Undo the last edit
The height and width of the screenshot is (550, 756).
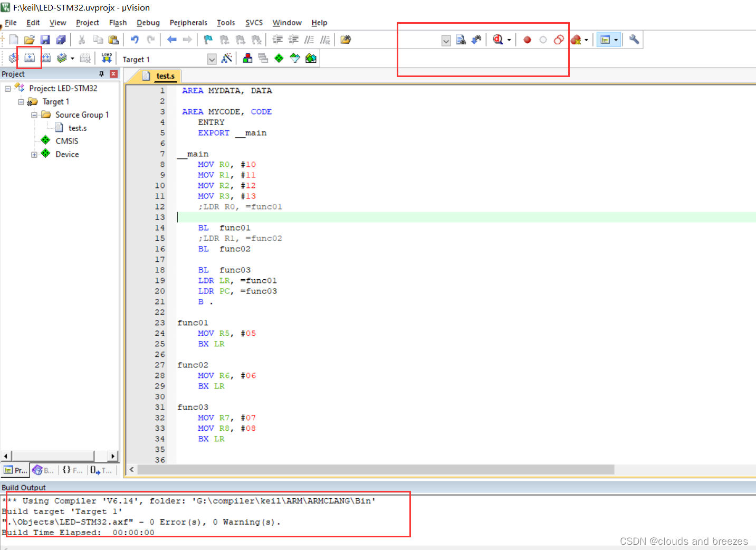tap(135, 40)
